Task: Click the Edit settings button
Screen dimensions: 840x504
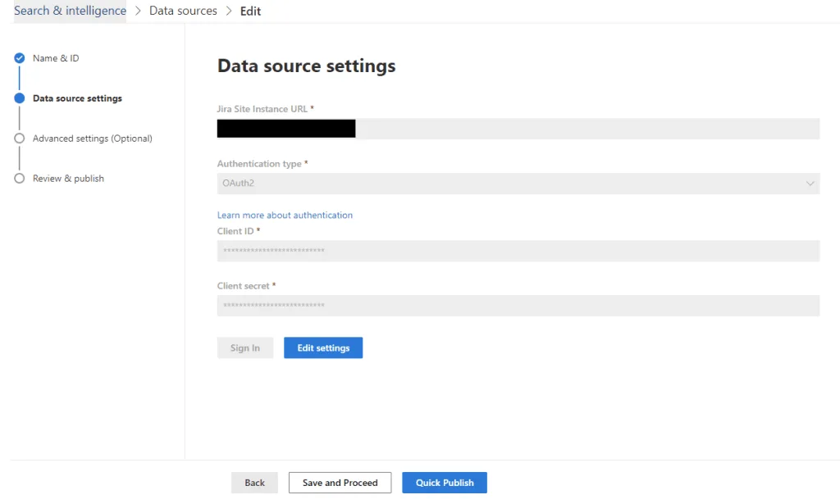Action: point(323,347)
